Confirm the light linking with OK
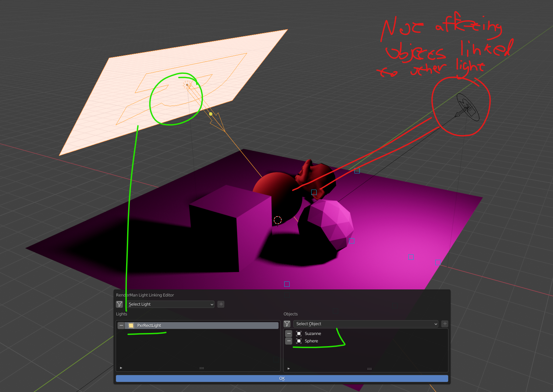 tap(282, 378)
